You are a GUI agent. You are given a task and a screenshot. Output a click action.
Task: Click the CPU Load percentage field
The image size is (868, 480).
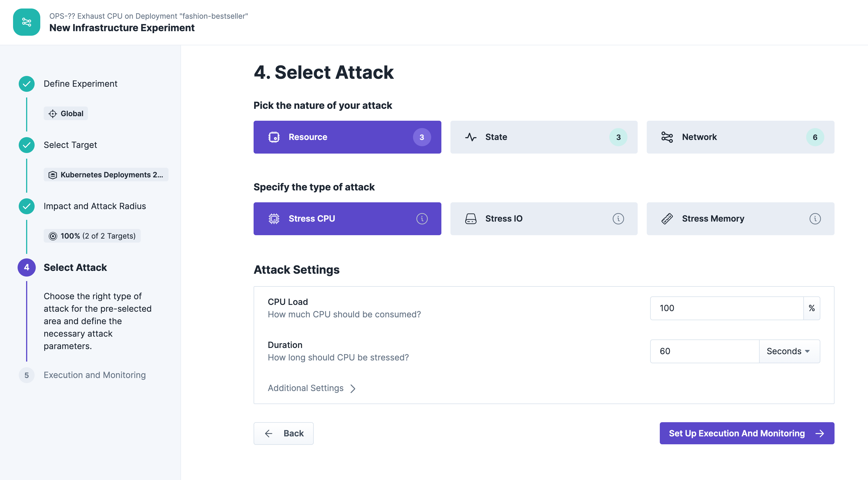pos(726,308)
